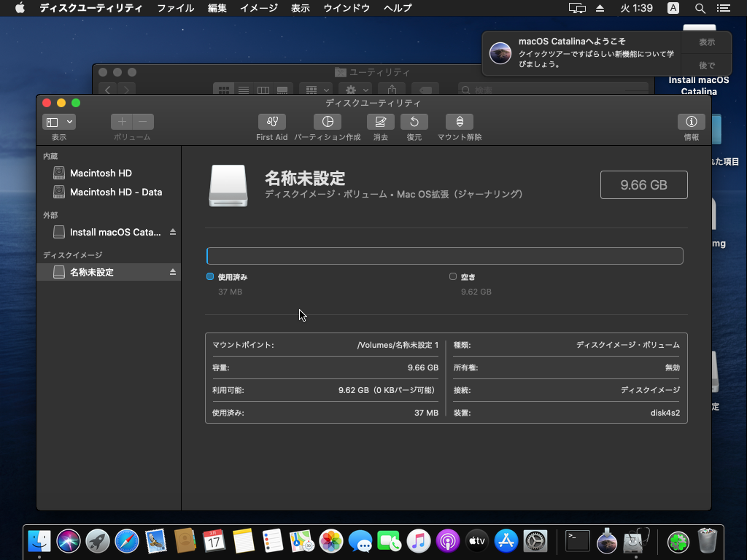Click the display mirroring menu bar icon
The width and height of the screenshot is (747, 560).
tap(577, 8)
